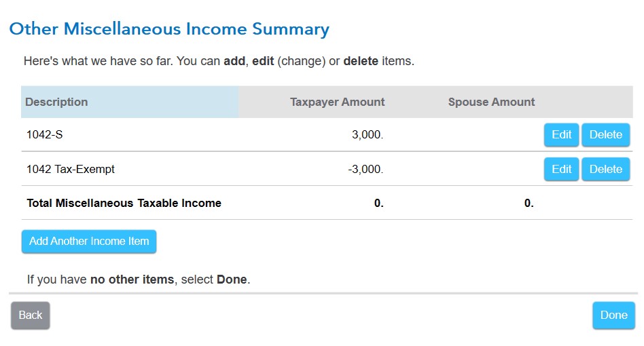Select the Description column header

56,102
